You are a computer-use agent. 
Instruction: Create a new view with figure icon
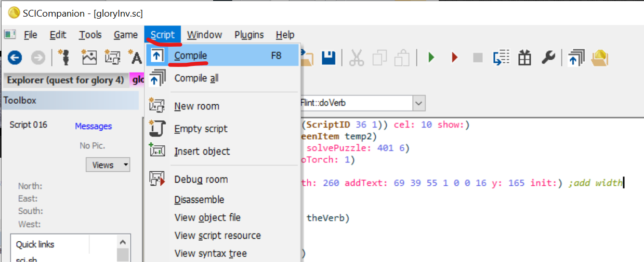(64, 58)
